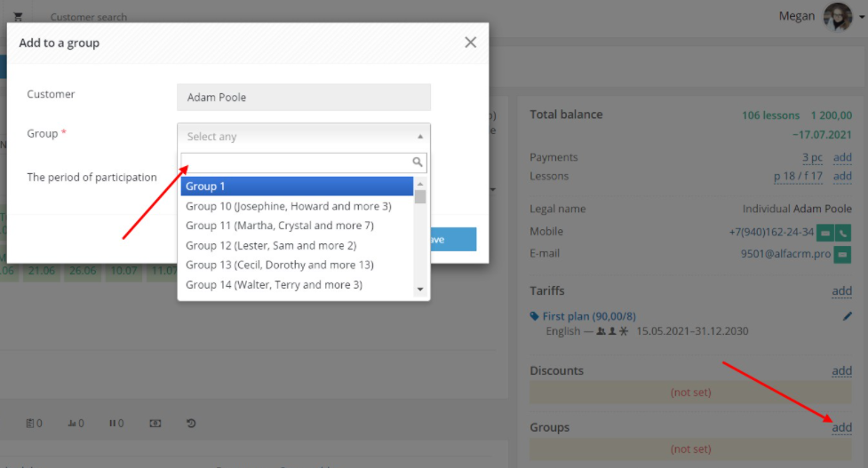Click the green phone call icon beside mobile
Image resolution: width=868 pixels, height=468 pixels.
[842, 233]
